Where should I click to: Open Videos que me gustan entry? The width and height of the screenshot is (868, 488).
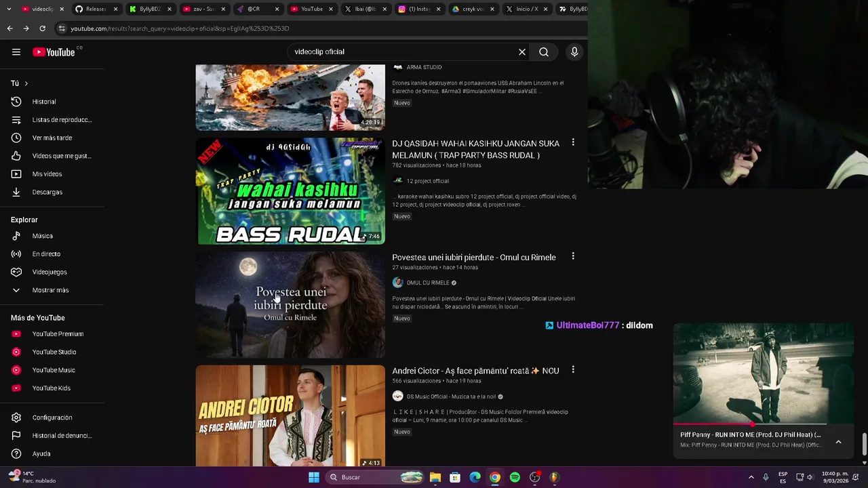pyautogui.click(x=52, y=156)
